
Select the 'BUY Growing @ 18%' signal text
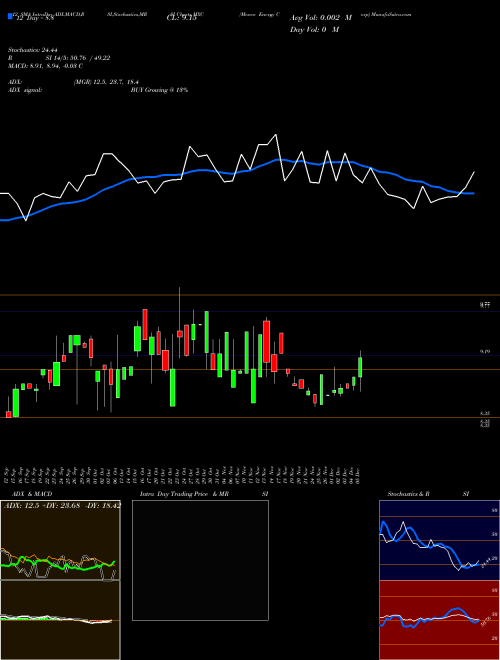point(159,90)
